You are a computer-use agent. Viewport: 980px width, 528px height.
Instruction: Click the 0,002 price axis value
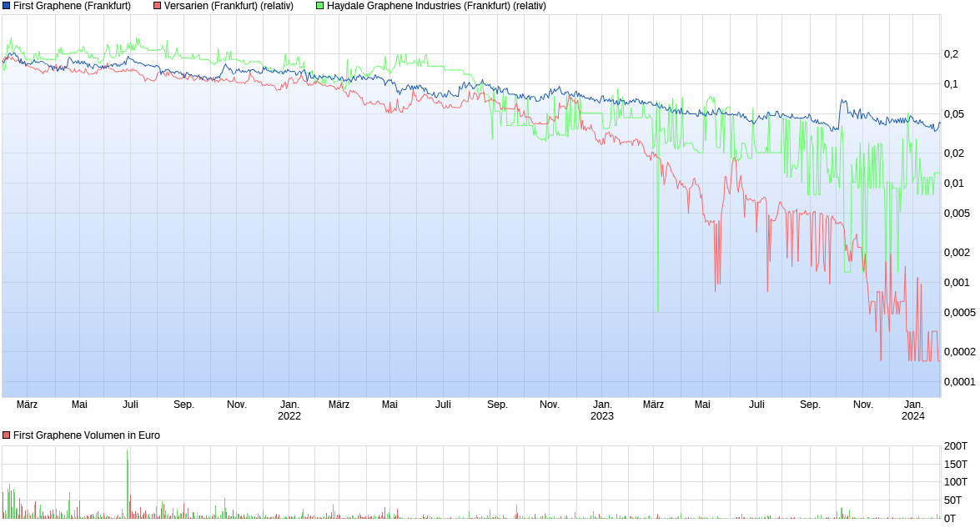(957, 253)
